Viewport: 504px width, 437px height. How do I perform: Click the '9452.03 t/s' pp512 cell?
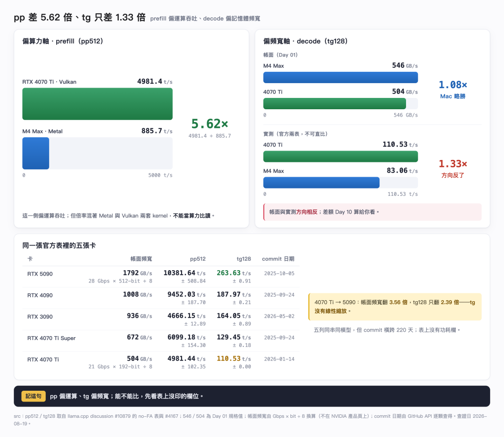coord(187,295)
